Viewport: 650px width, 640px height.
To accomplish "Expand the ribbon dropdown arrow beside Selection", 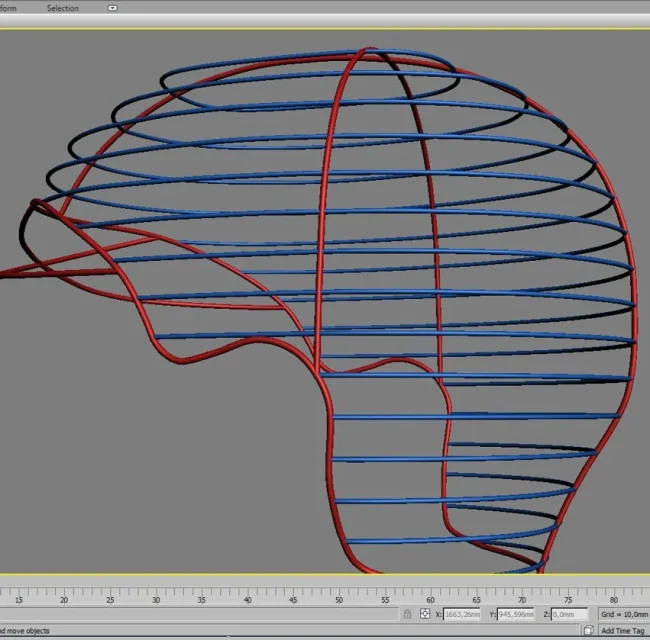I will [x=112, y=8].
